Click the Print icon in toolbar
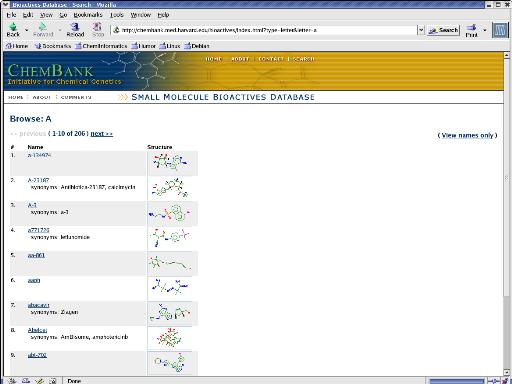This screenshot has width=512, height=384. (x=471, y=28)
